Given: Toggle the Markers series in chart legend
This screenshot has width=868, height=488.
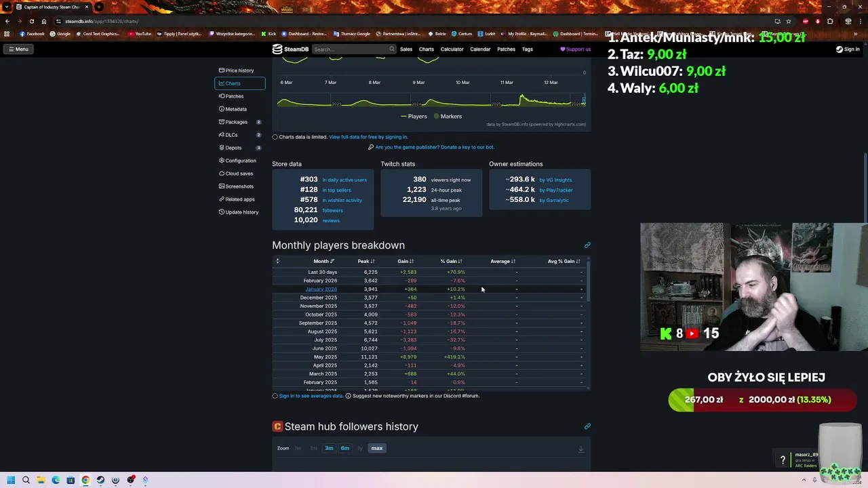Looking at the screenshot, I should [x=447, y=117].
